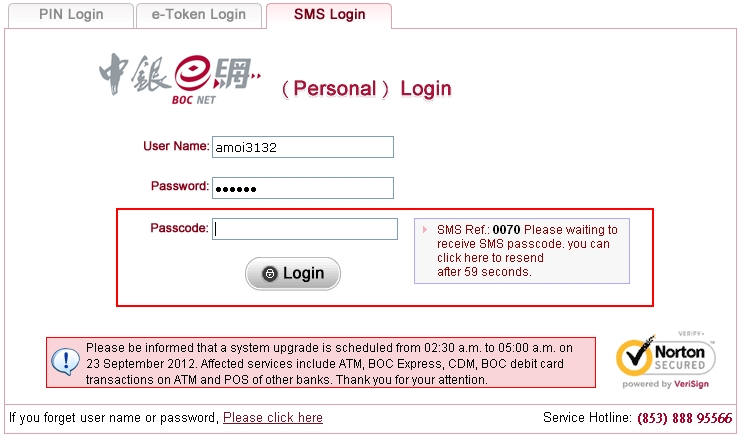The width and height of the screenshot is (740, 437).
Task: Switch to the PIN Login tab
Action: click(71, 15)
